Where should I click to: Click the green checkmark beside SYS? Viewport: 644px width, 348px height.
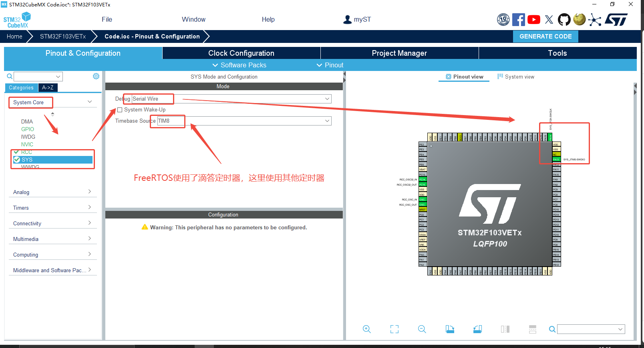pyautogui.click(x=17, y=160)
